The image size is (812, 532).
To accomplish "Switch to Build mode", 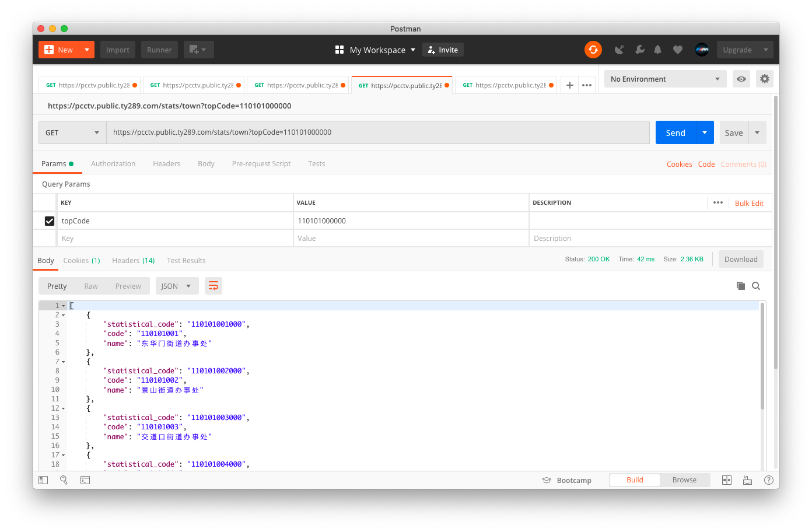I will click(635, 480).
